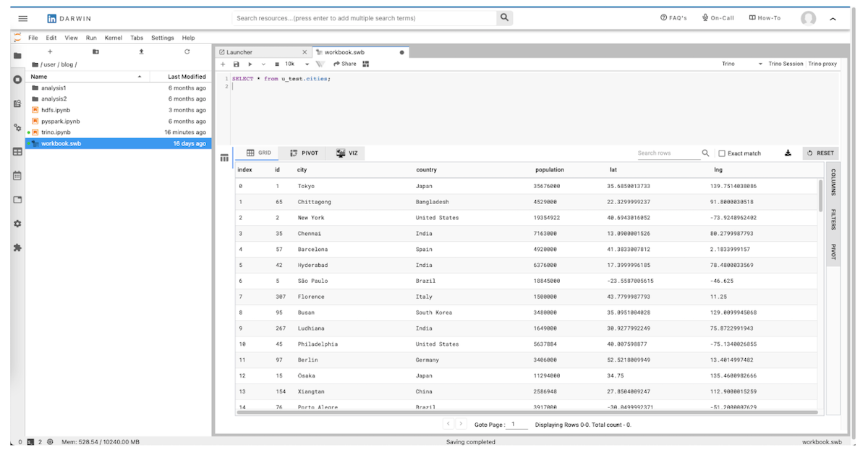Click the magnifier button beside the resource search
868x453 pixels.
click(x=504, y=17)
